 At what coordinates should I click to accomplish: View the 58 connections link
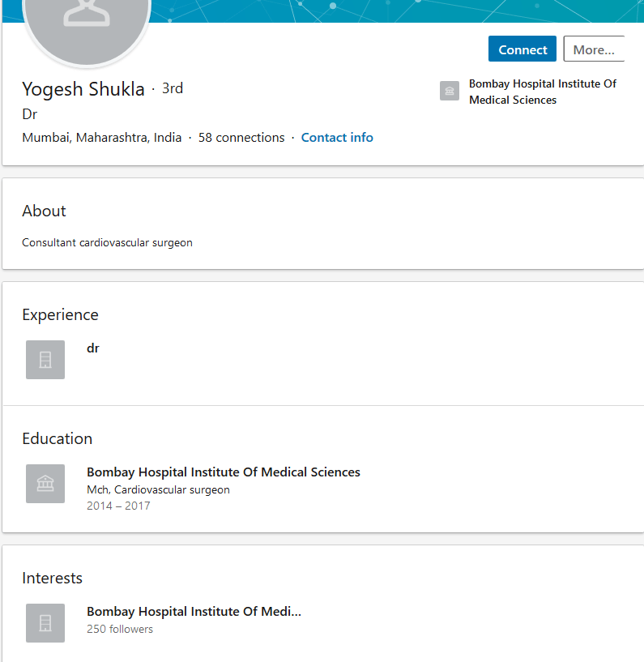point(241,138)
